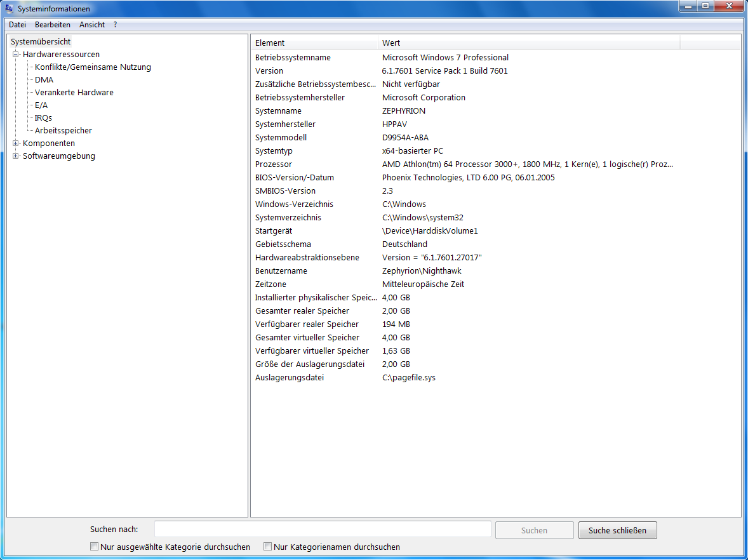
Task: Select the DMA tree item
Action: [x=44, y=79]
